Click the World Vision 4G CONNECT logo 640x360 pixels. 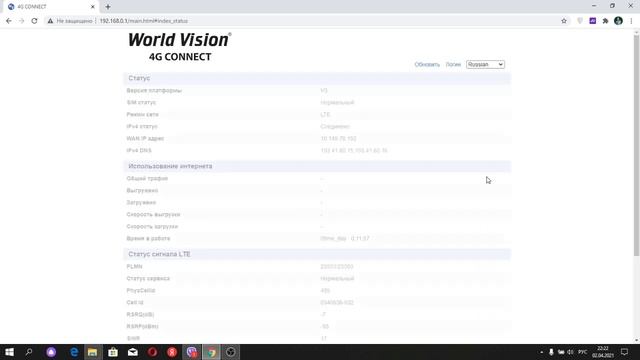[180, 47]
